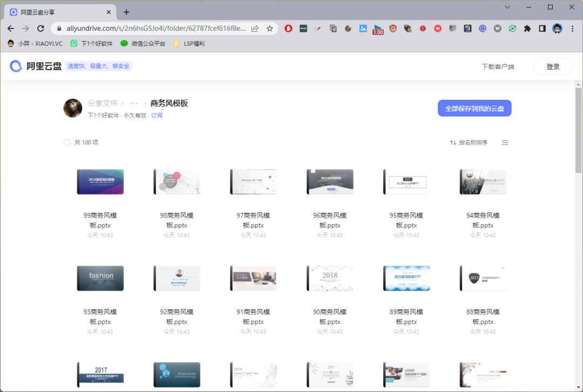Click 全部保存到我的云盘 button

(x=474, y=108)
